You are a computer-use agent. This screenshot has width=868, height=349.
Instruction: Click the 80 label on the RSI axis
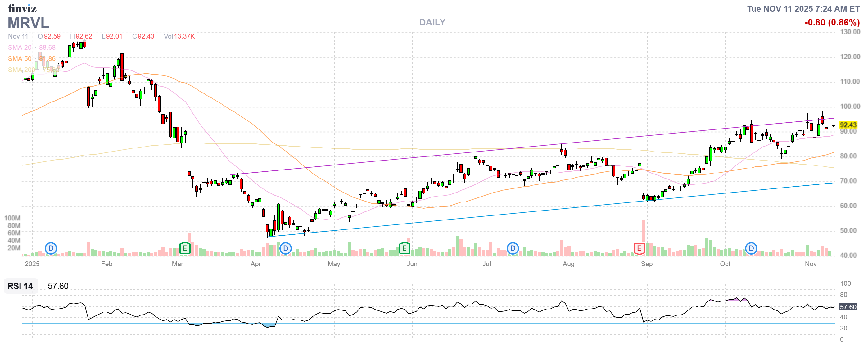pyautogui.click(x=843, y=295)
